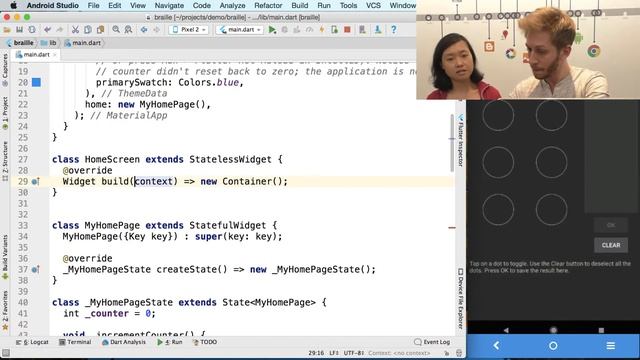
Task: Click the line and column indicator 29:16
Action: (x=316, y=353)
